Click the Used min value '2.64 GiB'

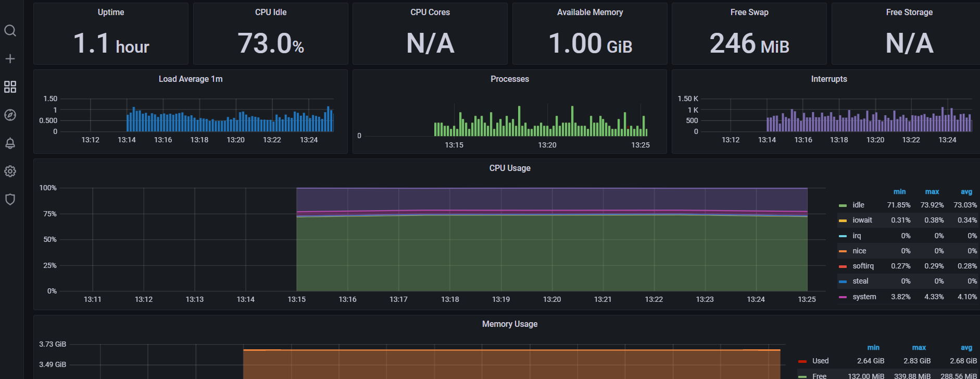tap(871, 361)
